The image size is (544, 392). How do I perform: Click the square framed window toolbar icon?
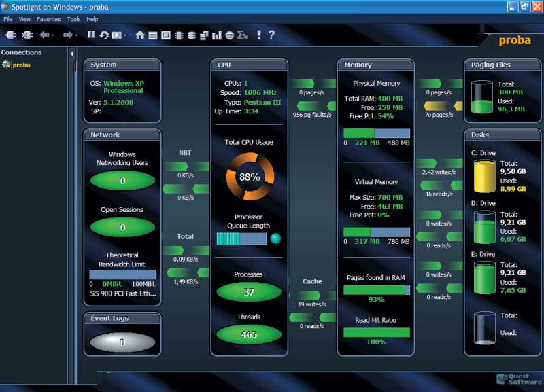click(x=166, y=35)
